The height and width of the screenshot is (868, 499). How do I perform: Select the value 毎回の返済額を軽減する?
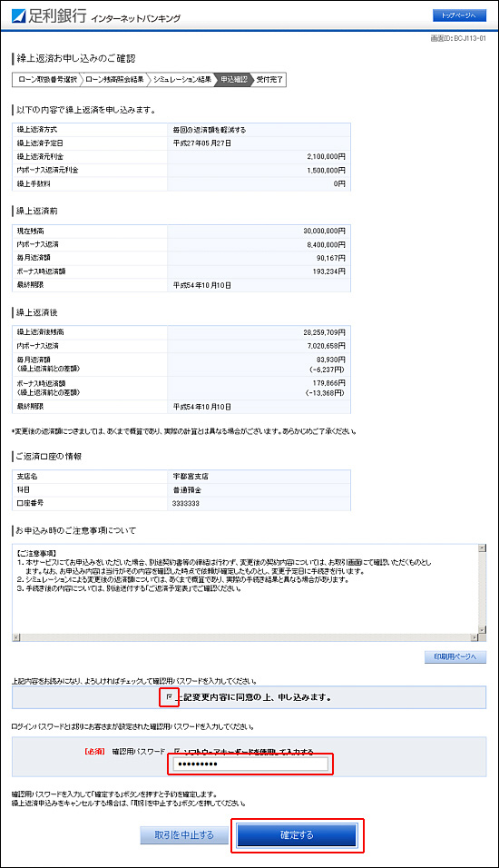click(x=209, y=130)
